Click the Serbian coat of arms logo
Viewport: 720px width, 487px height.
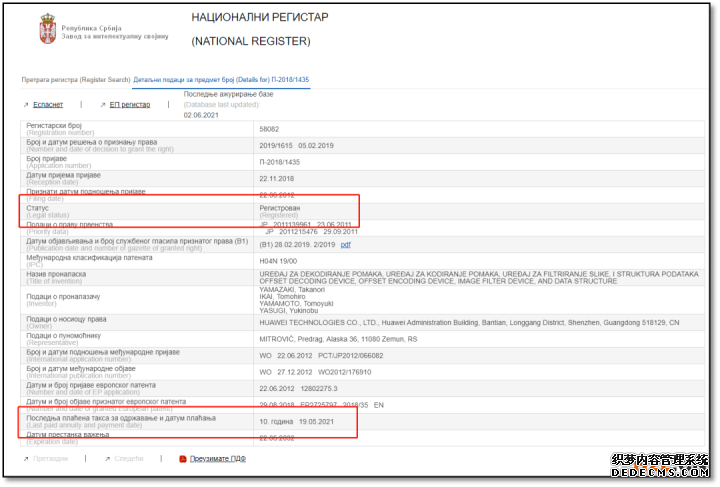coord(47,28)
